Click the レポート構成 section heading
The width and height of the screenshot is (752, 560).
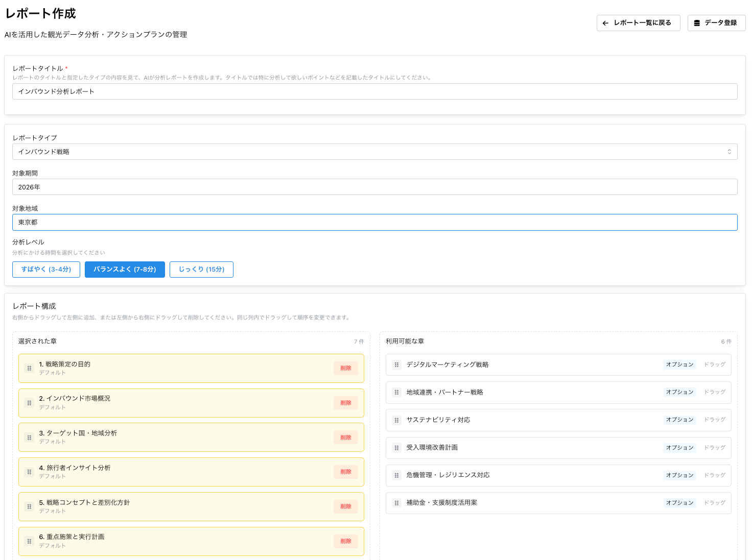pos(34,306)
